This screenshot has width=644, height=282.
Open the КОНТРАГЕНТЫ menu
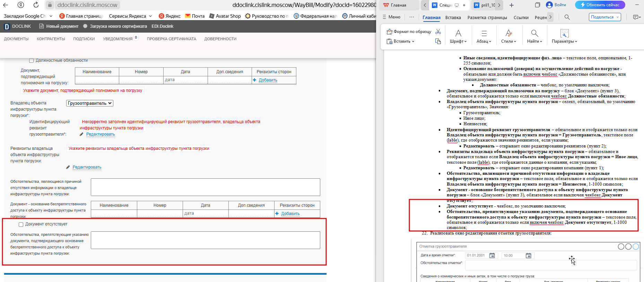click(x=51, y=39)
